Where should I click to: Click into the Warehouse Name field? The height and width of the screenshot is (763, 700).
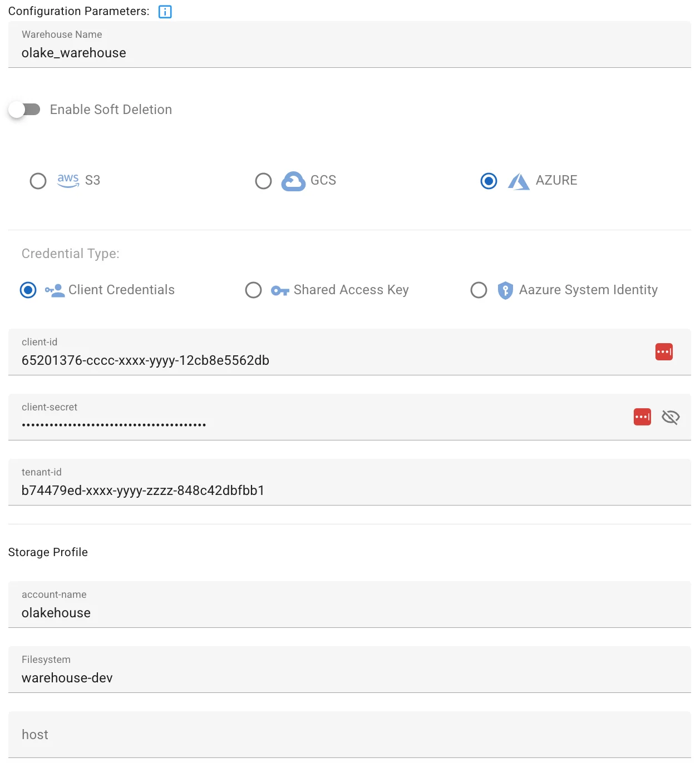349,44
